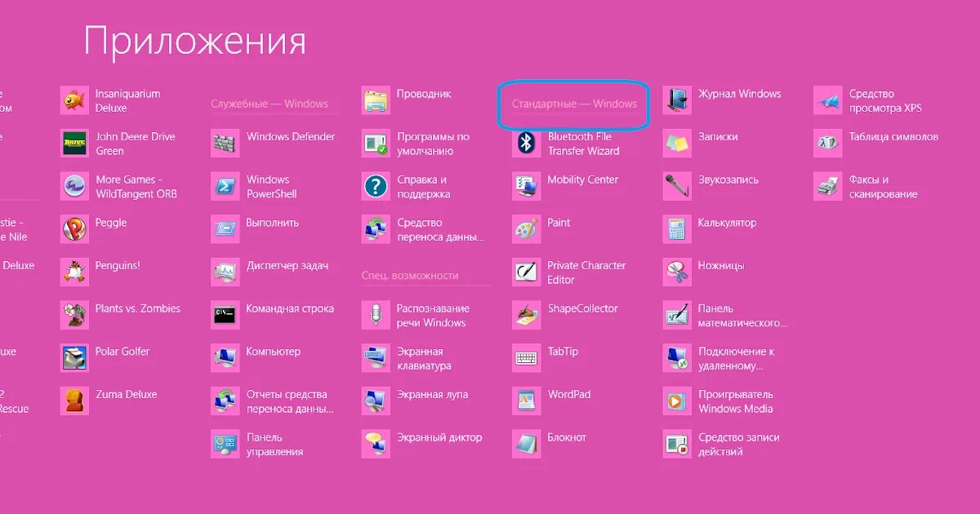This screenshot has width=980, height=514.
Task: Launch the Private Character Editor icon
Action: click(527, 273)
